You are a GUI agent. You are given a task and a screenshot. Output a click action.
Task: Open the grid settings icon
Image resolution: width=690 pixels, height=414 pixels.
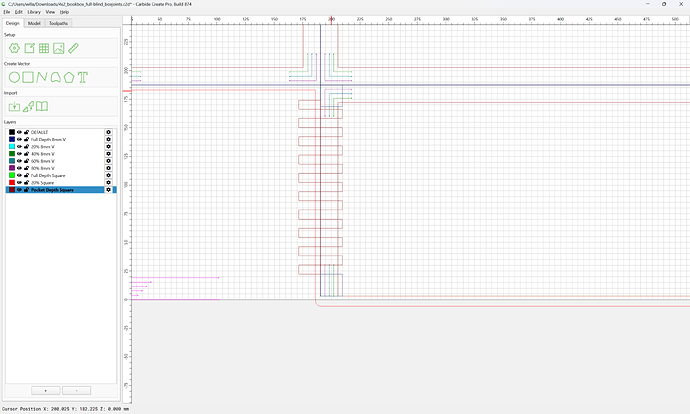[44, 48]
